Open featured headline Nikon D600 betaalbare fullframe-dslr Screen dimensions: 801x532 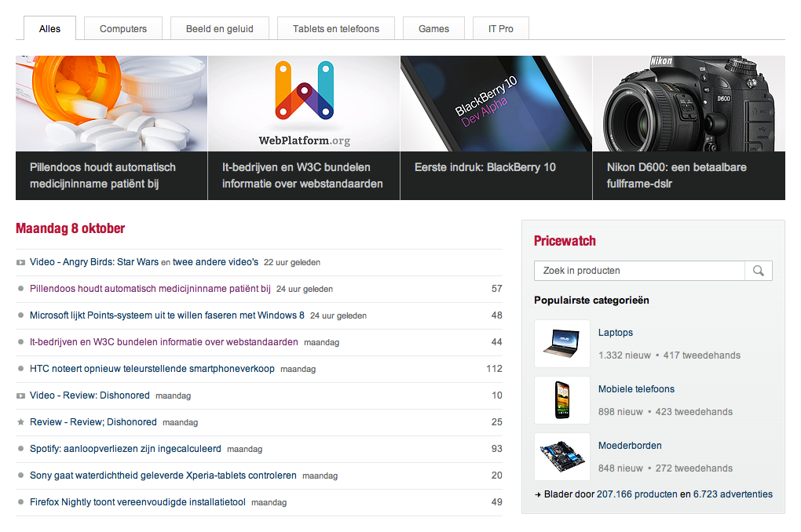point(676,176)
